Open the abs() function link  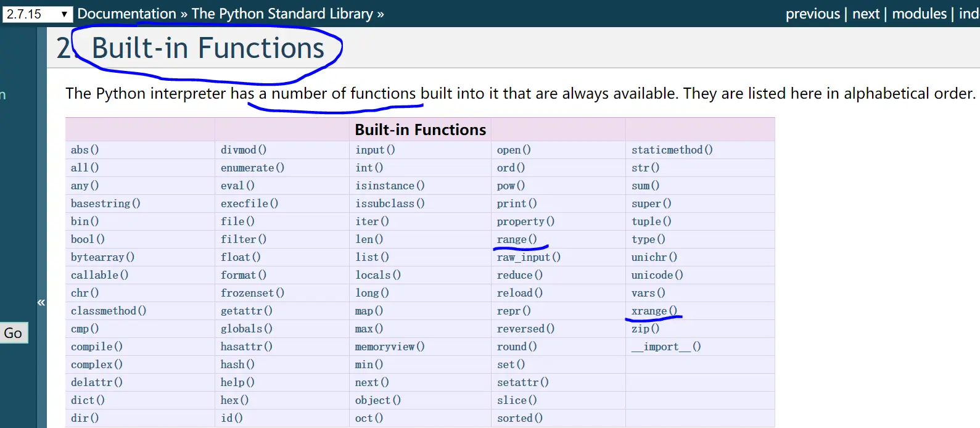(x=84, y=150)
